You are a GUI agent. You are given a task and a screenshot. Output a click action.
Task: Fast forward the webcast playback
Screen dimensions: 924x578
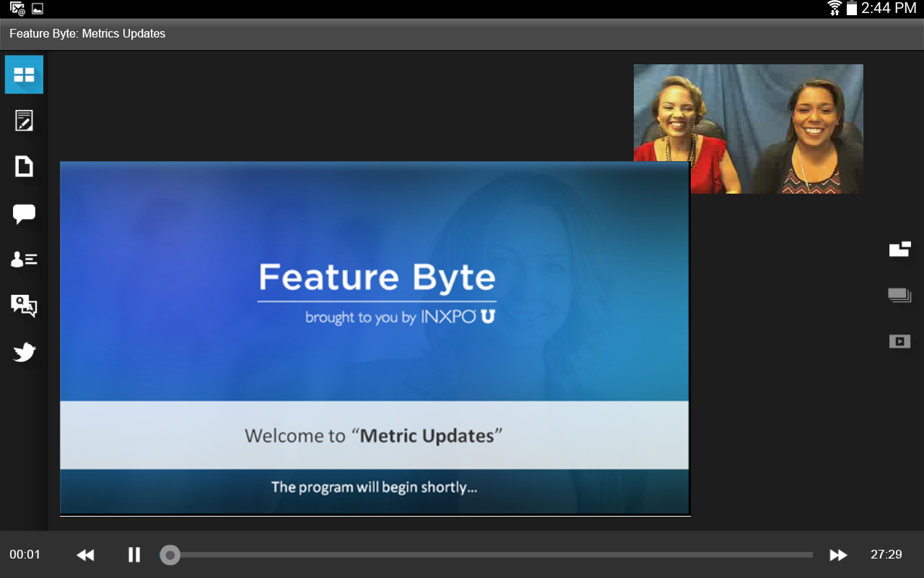coord(838,555)
